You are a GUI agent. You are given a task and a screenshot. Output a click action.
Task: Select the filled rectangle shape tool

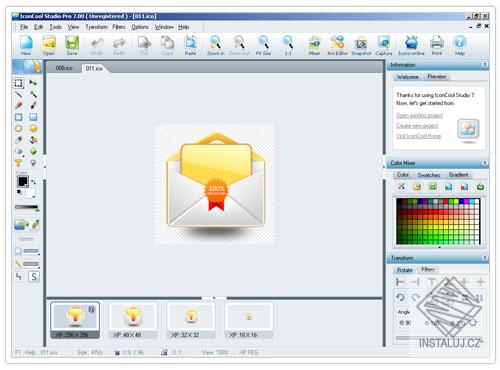33,117
